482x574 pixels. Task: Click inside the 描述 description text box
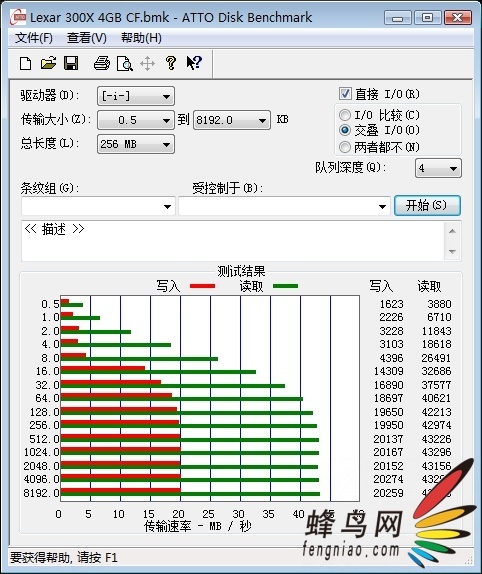tap(233, 241)
